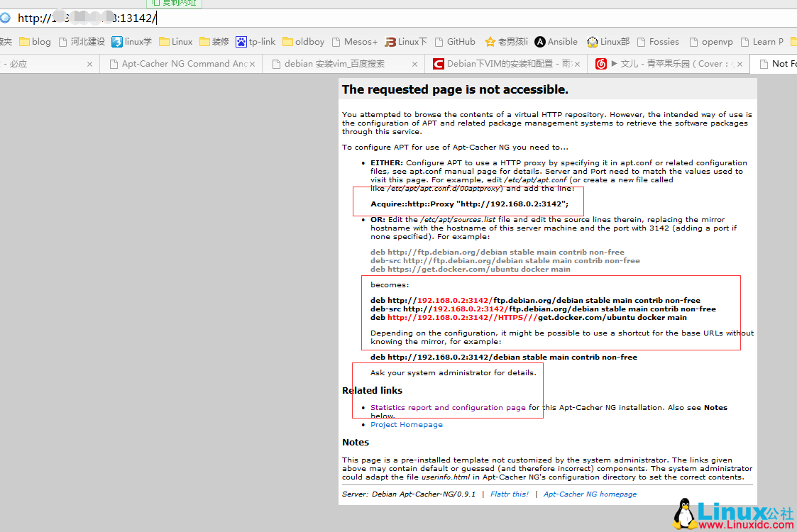The image size is (797, 532).
Task: Switch to the 文儿 青苹果乐园 music tab
Action: point(667,64)
